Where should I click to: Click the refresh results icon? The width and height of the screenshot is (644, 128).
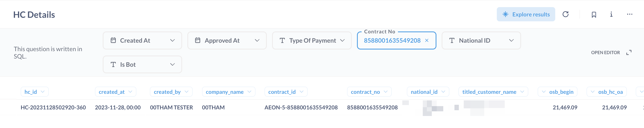[565, 14]
